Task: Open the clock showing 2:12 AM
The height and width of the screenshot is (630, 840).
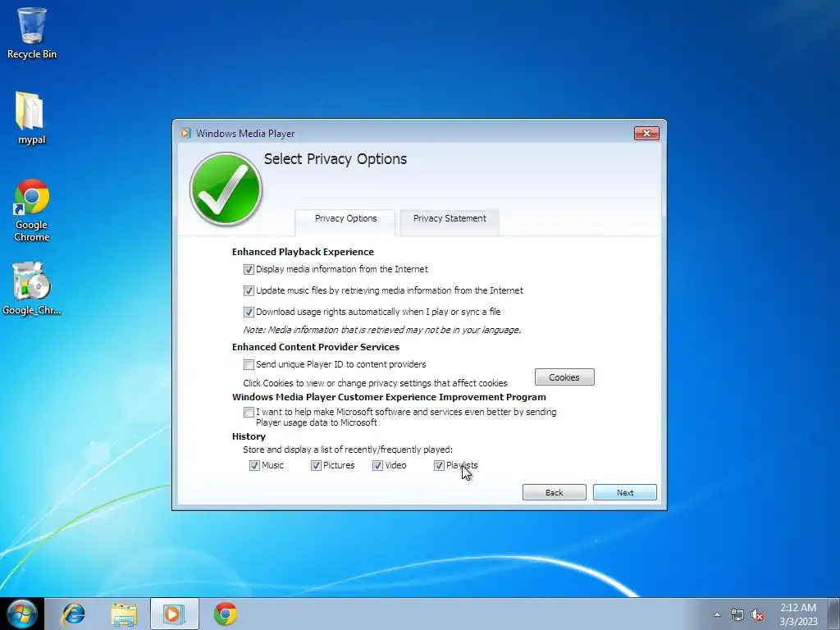Action: coord(798,614)
